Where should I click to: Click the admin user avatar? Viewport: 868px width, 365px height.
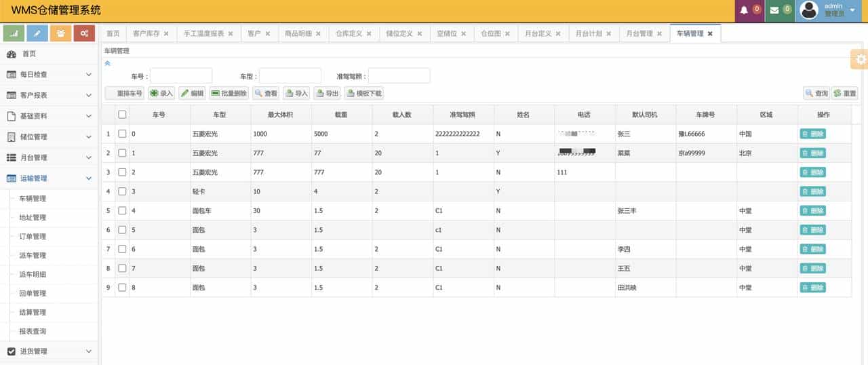tap(809, 10)
